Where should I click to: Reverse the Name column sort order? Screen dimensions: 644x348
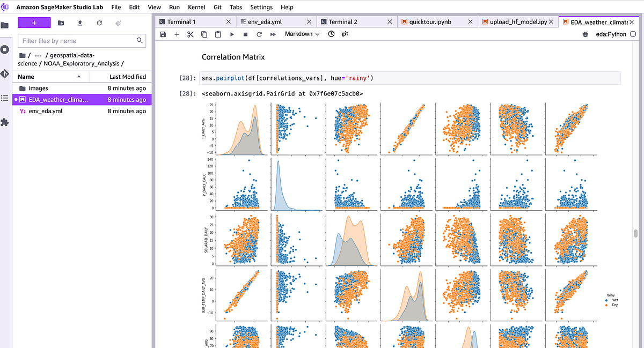(25, 76)
